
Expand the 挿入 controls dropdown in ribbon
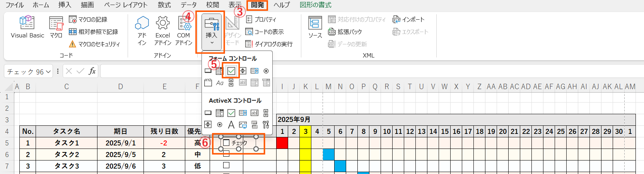click(212, 32)
